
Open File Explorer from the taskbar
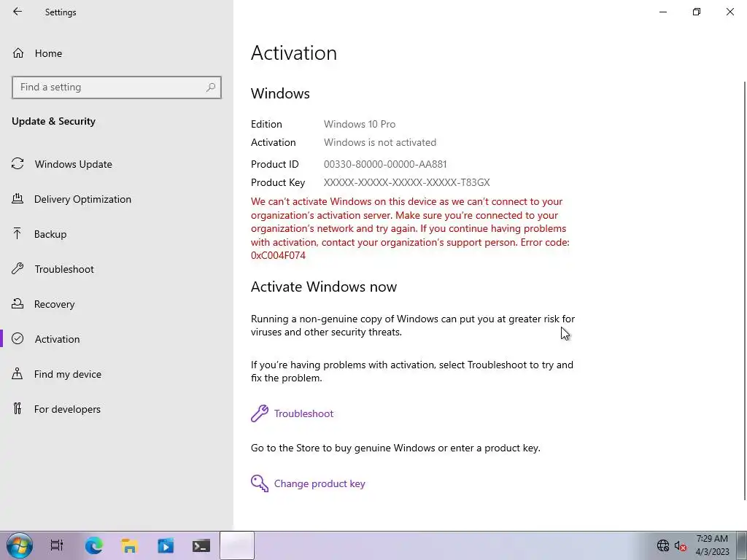click(130, 545)
